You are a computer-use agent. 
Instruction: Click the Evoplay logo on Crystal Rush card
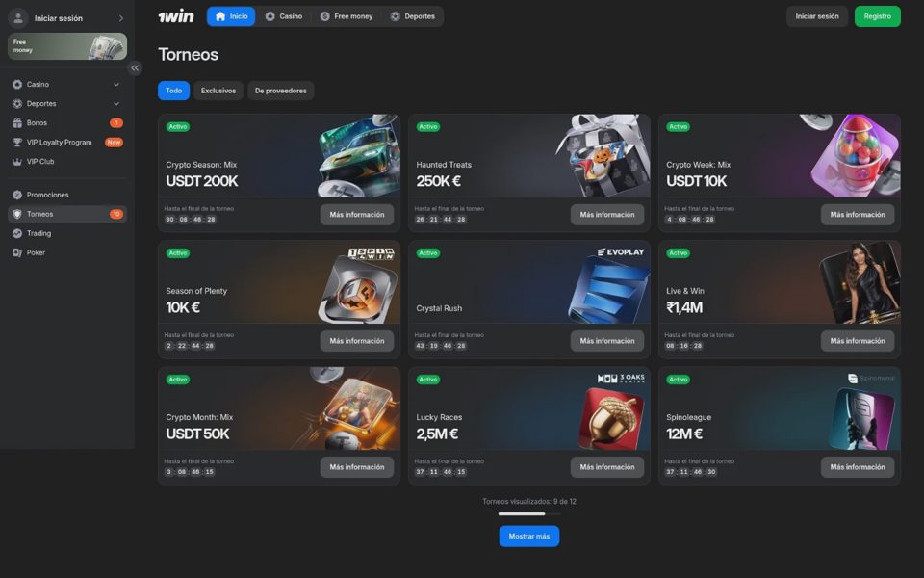(621, 251)
